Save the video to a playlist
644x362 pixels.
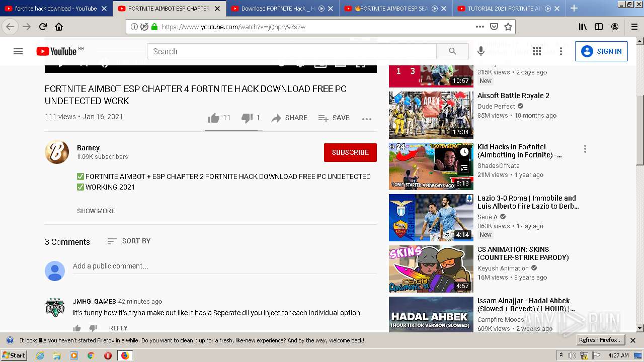[334, 118]
